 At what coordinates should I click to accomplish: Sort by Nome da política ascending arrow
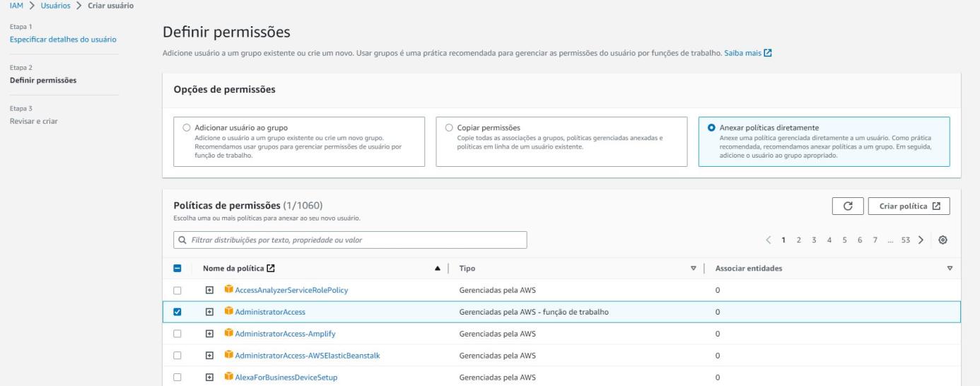point(437,268)
